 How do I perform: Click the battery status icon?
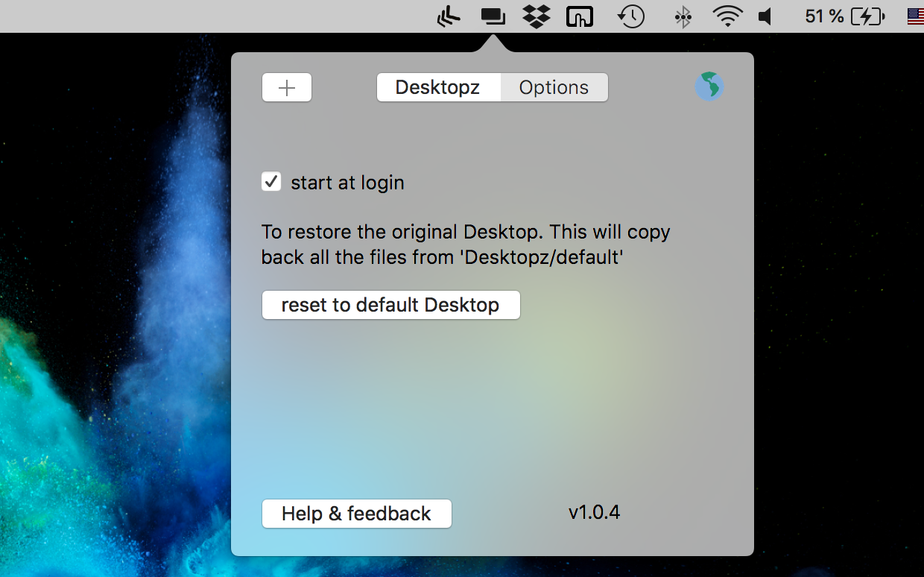(869, 16)
